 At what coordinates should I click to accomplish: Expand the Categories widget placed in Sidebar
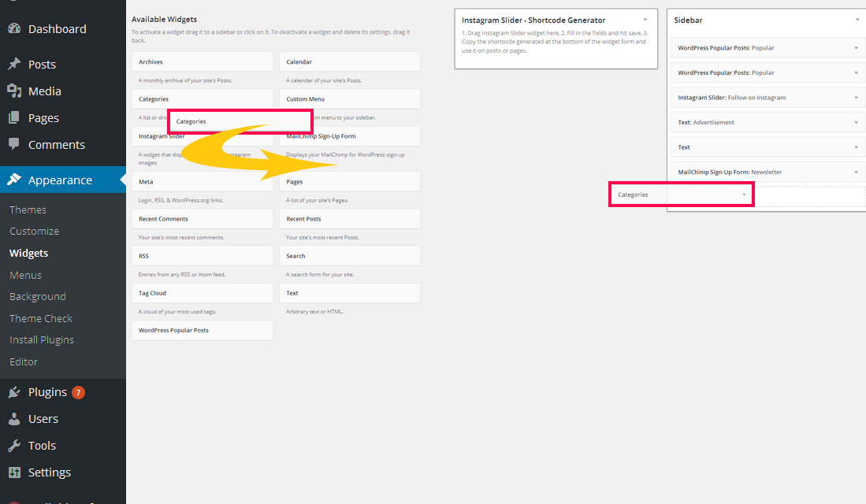744,195
